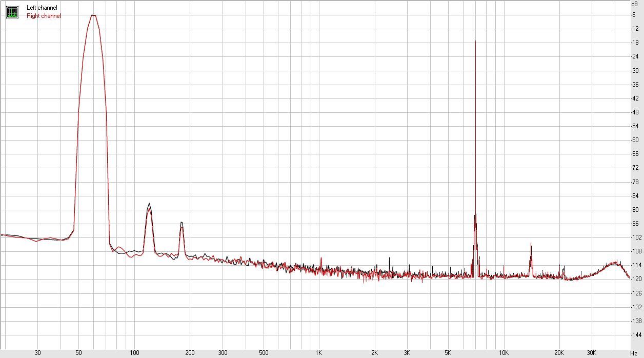Click the 5K frequency axis label
This screenshot has height=358, width=644.
click(448, 353)
